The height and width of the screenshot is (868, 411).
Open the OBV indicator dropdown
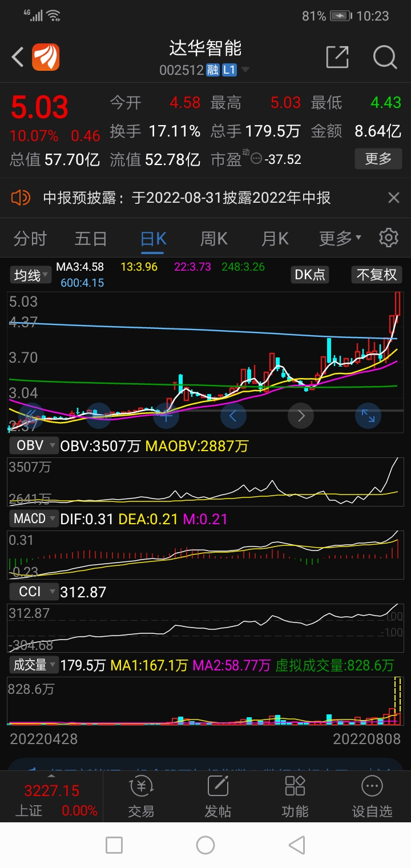pyautogui.click(x=34, y=445)
